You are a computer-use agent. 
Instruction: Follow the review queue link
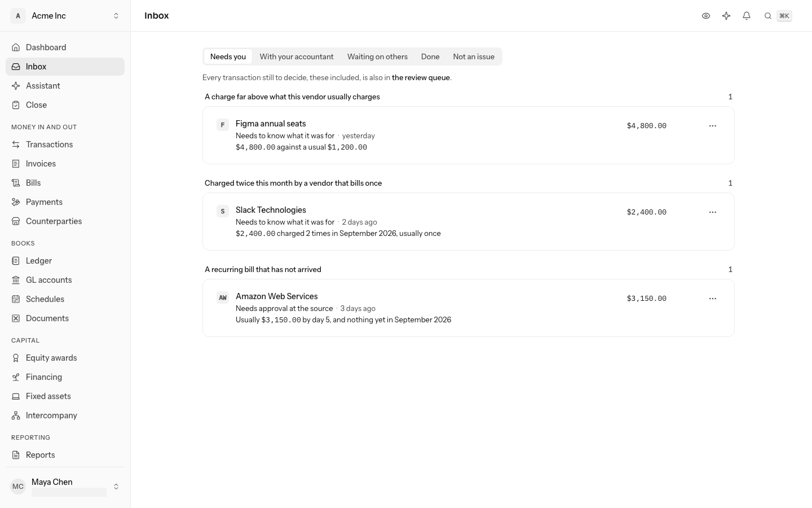(421, 78)
